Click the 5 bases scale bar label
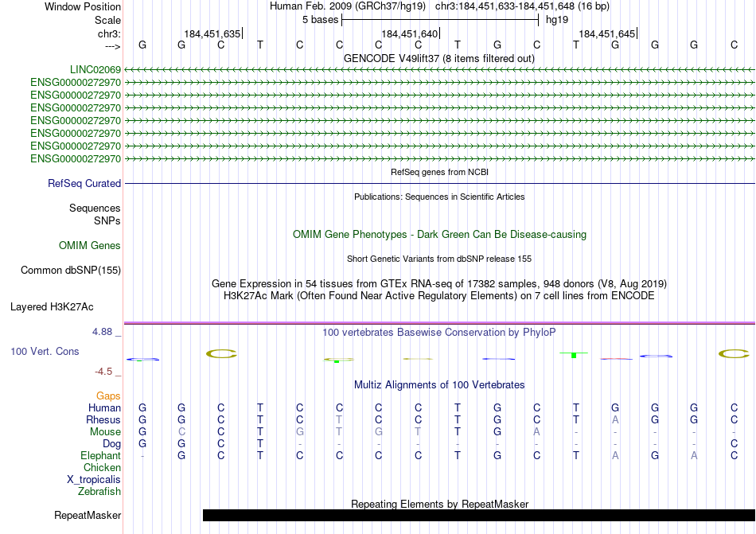The image size is (756, 534). 320,20
